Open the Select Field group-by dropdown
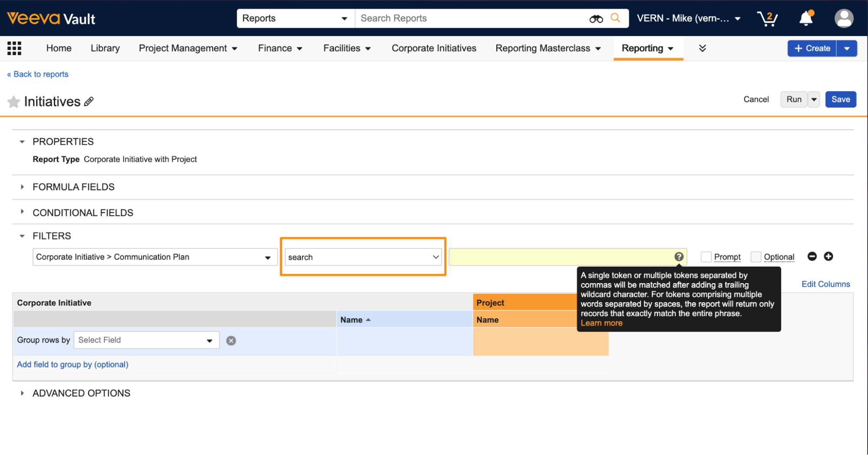 tap(146, 340)
